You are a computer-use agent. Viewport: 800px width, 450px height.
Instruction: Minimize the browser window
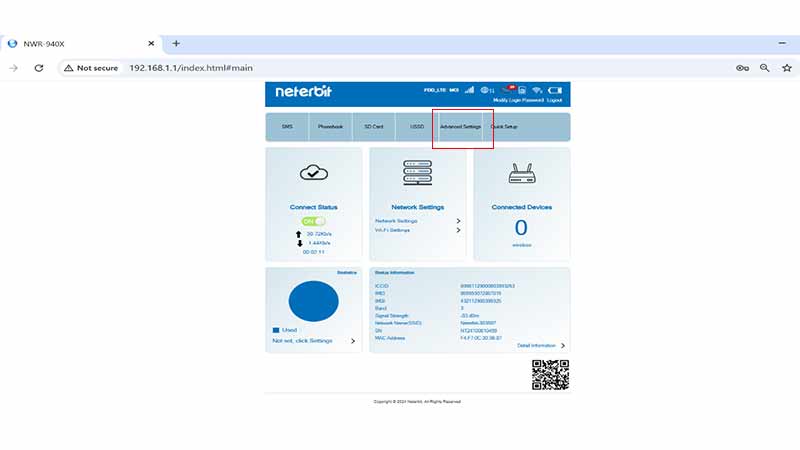point(782,43)
